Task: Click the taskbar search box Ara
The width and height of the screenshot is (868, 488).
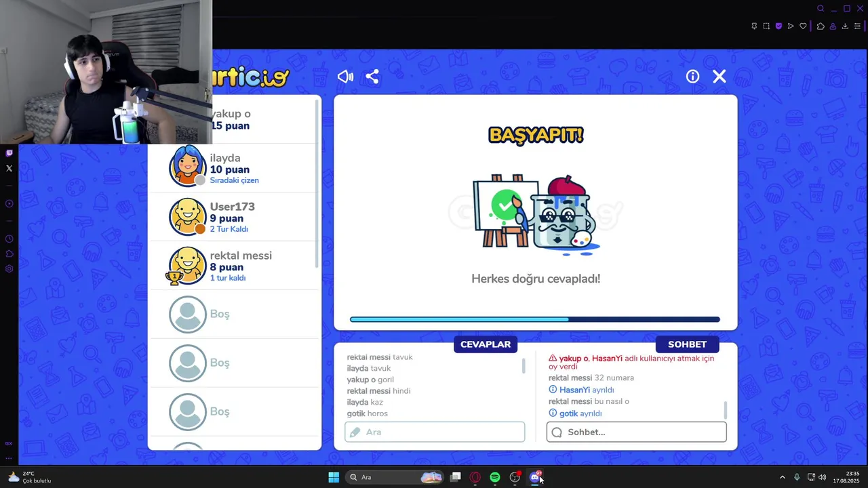Action: click(395, 477)
